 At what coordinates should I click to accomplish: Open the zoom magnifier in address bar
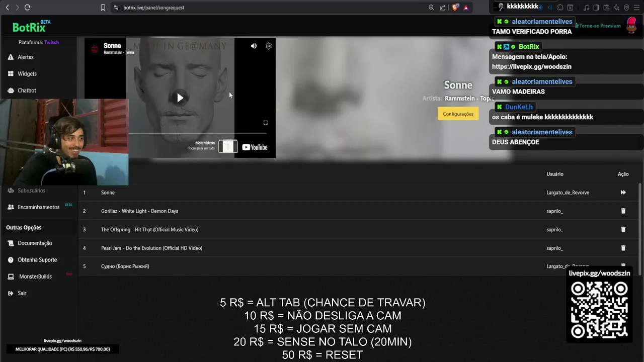[x=431, y=8]
